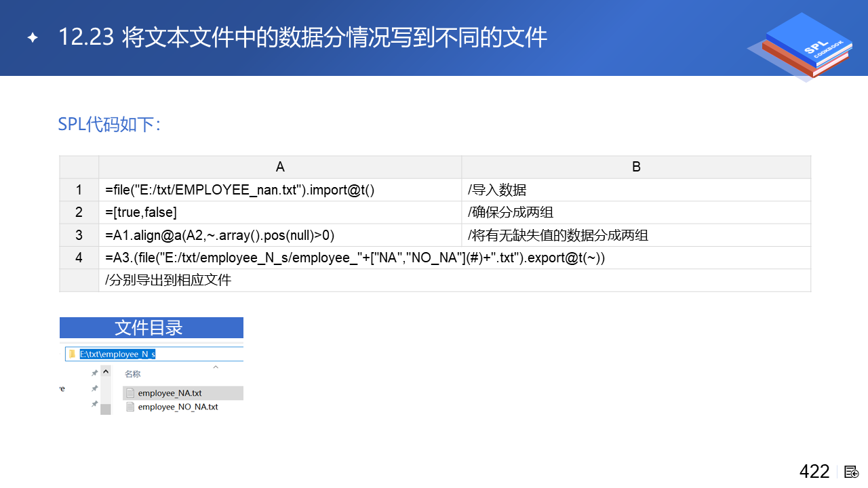Click the comment /将有无缺失值的数据分成两组
Screen dimensions: 868x488
click(x=558, y=235)
